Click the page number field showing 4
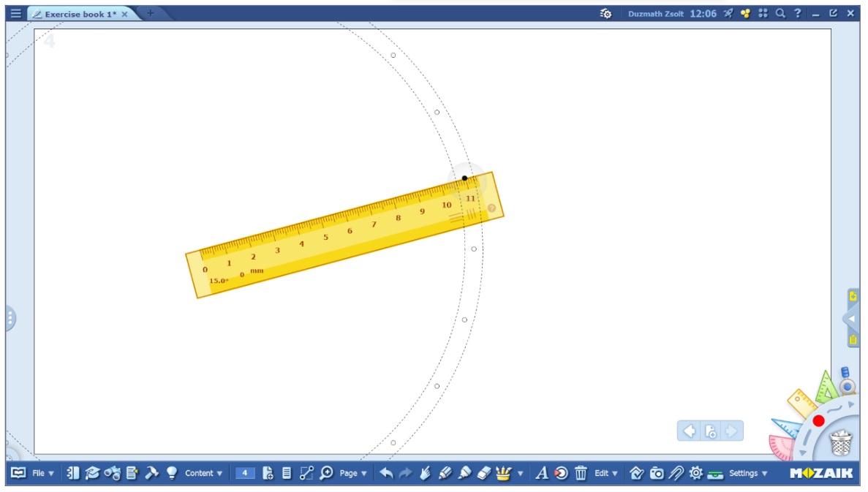This screenshot has width=868, height=492. [245, 473]
